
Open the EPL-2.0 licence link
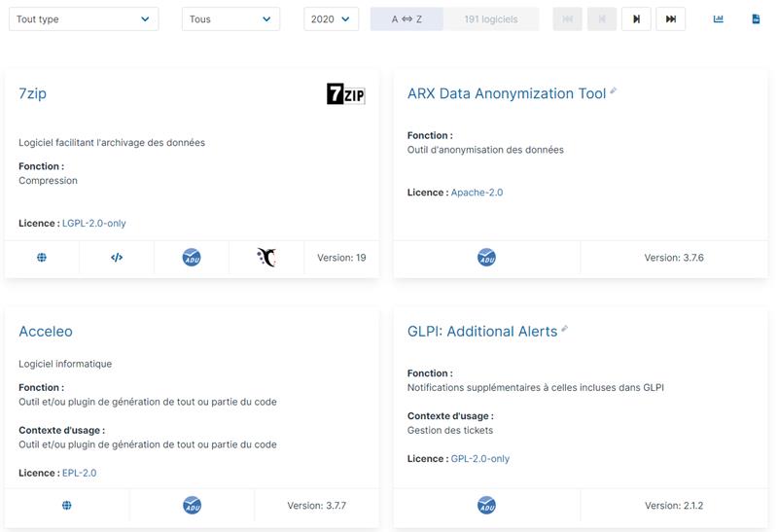(80, 473)
